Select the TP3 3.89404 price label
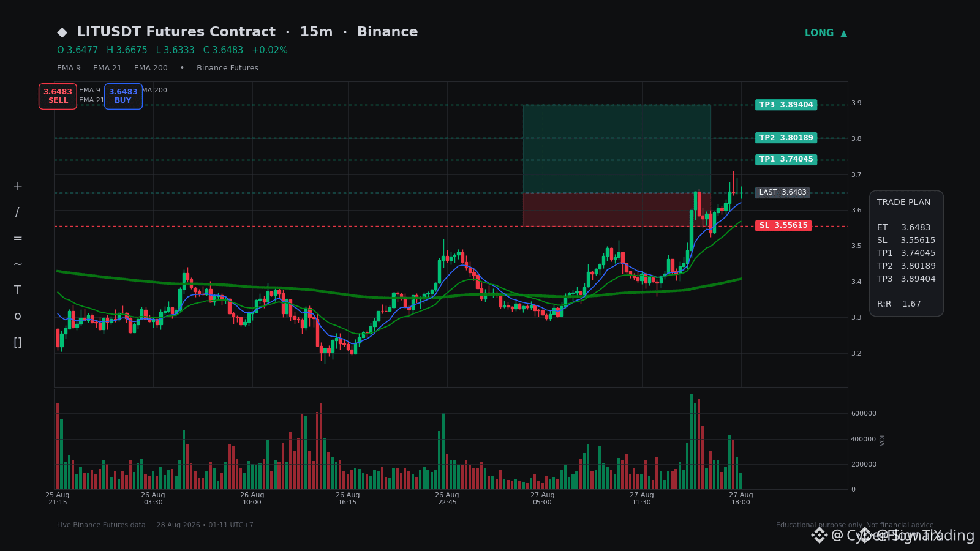 click(x=786, y=105)
